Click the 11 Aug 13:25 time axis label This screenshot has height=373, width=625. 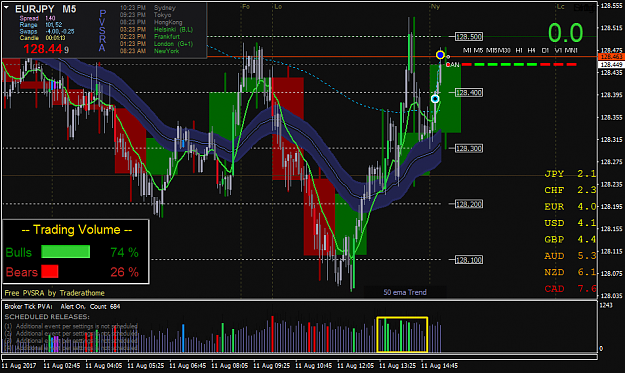[397, 365]
